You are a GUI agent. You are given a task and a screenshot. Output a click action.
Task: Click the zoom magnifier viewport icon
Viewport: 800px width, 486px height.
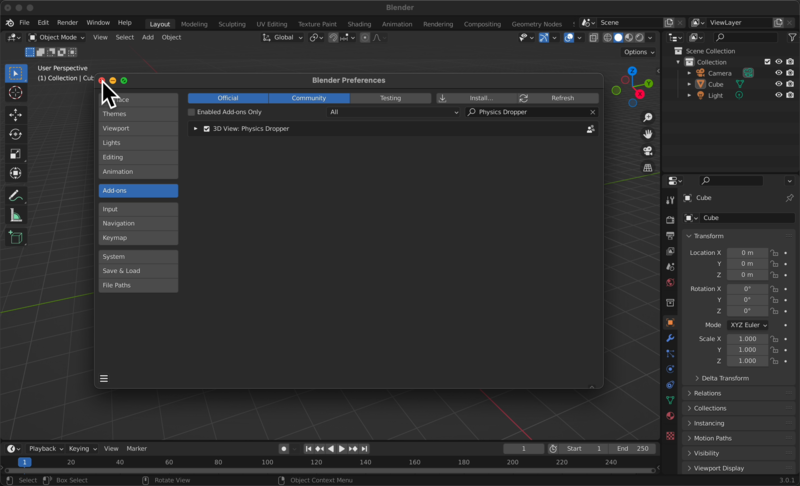point(647,118)
